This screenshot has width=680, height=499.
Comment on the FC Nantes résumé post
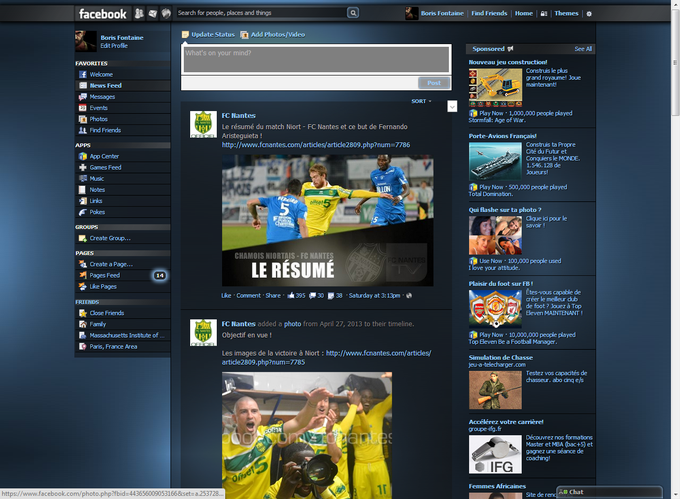(248, 296)
